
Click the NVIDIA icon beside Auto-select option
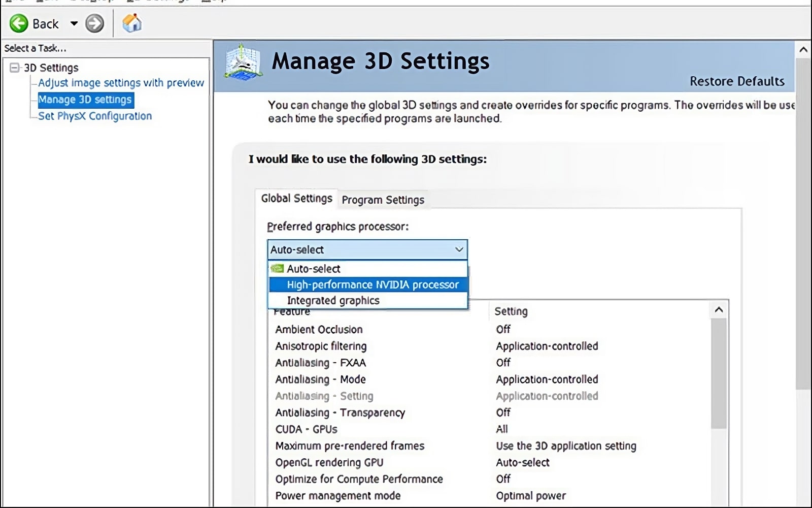coord(277,268)
